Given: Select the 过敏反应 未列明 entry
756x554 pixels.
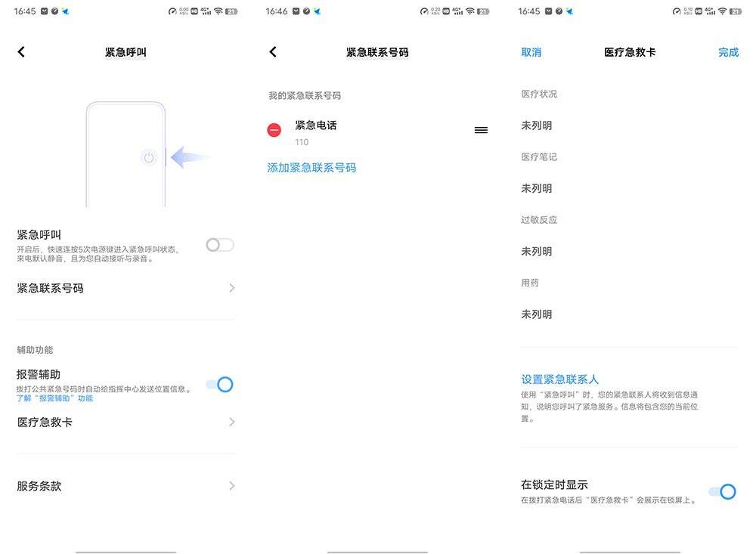Looking at the screenshot, I should click(536, 251).
